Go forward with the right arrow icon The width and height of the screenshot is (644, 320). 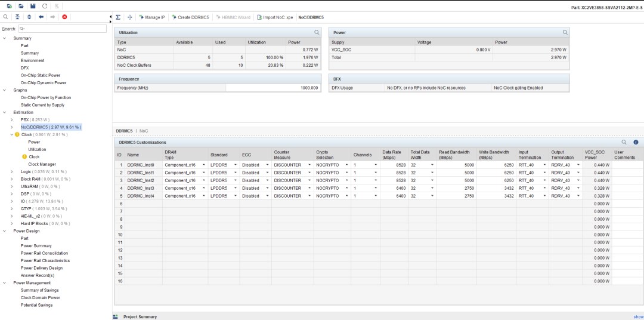[x=52, y=17]
